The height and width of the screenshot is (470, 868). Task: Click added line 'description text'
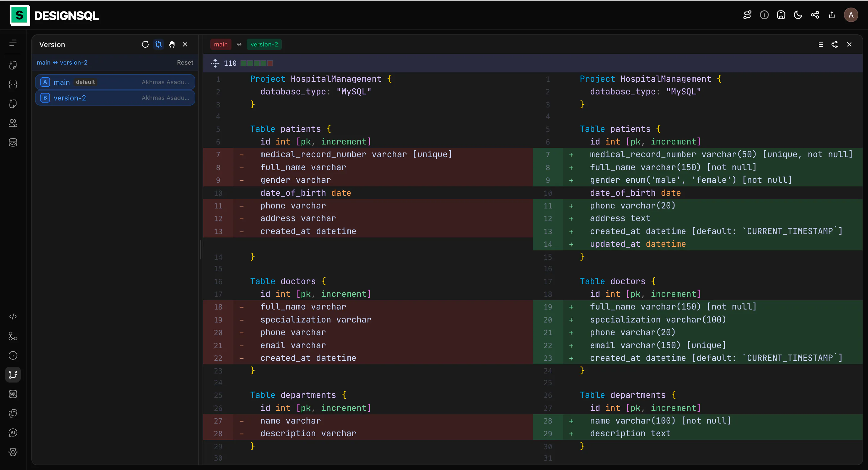click(631, 433)
